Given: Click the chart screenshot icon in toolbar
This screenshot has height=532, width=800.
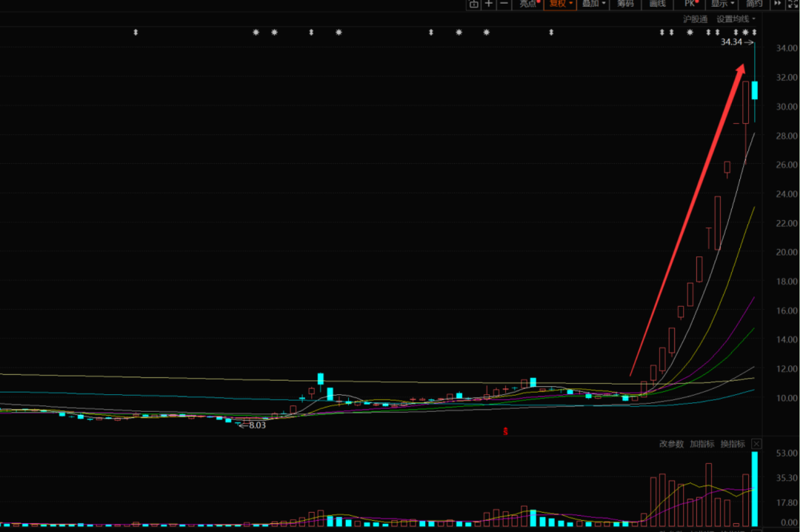Looking at the screenshot, I should click(473, 4).
